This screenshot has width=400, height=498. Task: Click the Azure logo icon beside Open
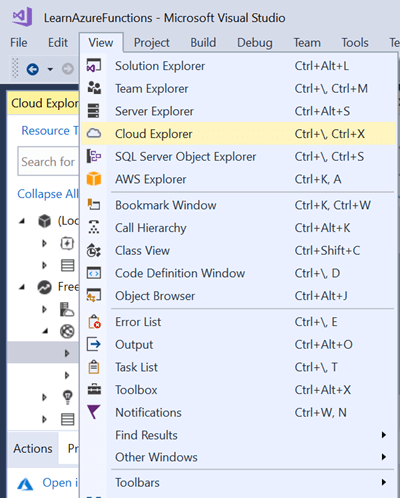coord(25,484)
